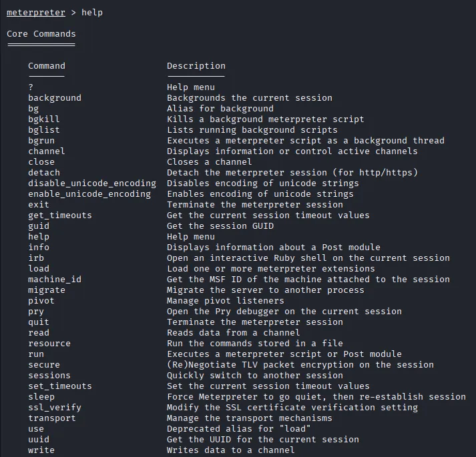Viewport: 476px width, 457px height.
Task: Select the "pivot" command in the list
Action: [41, 301]
